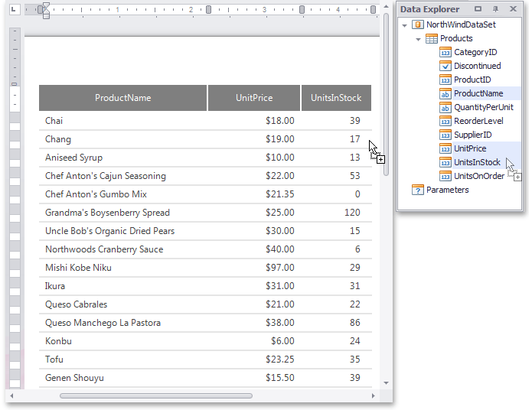The image size is (532, 410).
Task: Click the QuantityPerUnit text field icon
Action: tap(446, 107)
